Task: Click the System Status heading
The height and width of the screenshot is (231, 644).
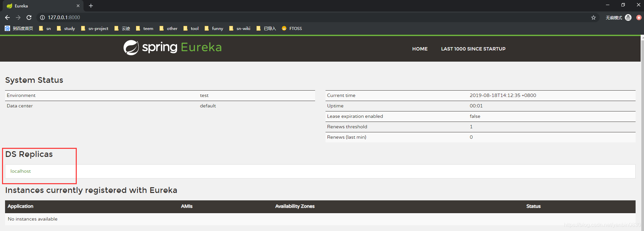Action: tap(34, 80)
